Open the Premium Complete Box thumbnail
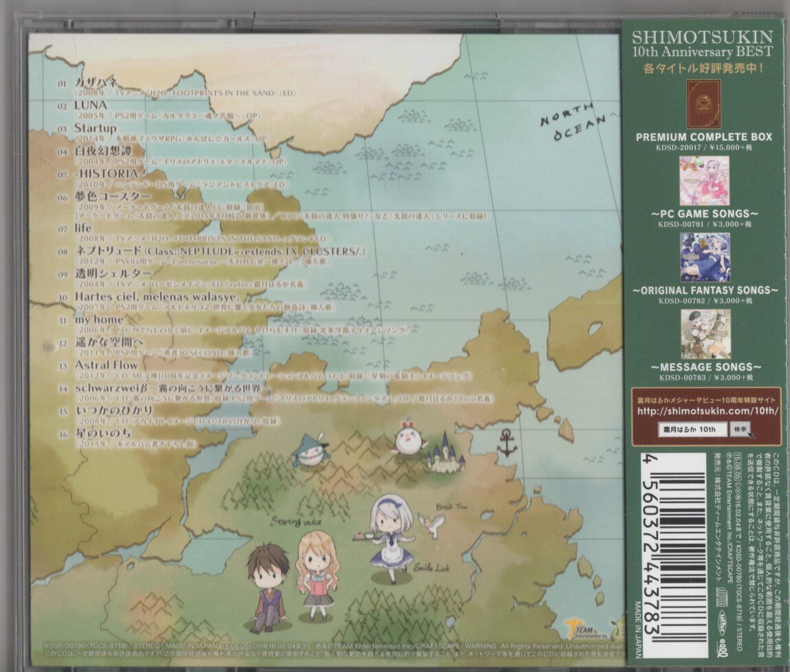 tap(703, 104)
